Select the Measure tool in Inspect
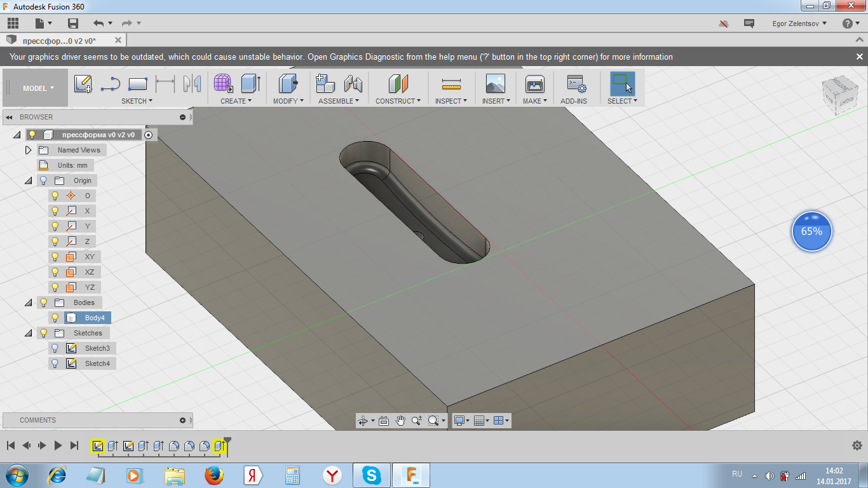This screenshot has height=488, width=868. (x=451, y=83)
